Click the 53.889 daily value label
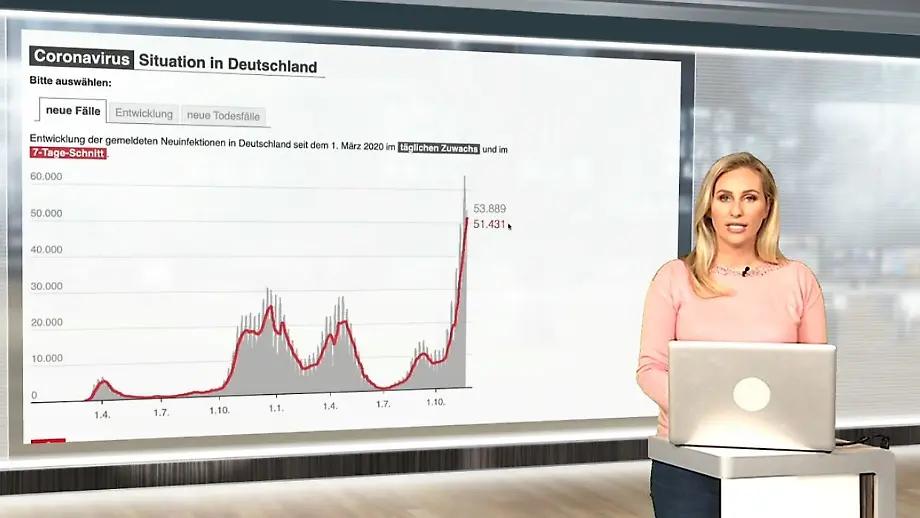This screenshot has width=920, height=518. [x=489, y=209]
